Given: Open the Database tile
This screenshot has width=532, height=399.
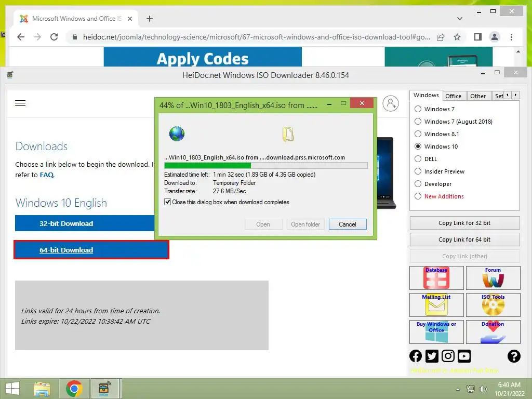Looking at the screenshot, I should pyautogui.click(x=436, y=278).
